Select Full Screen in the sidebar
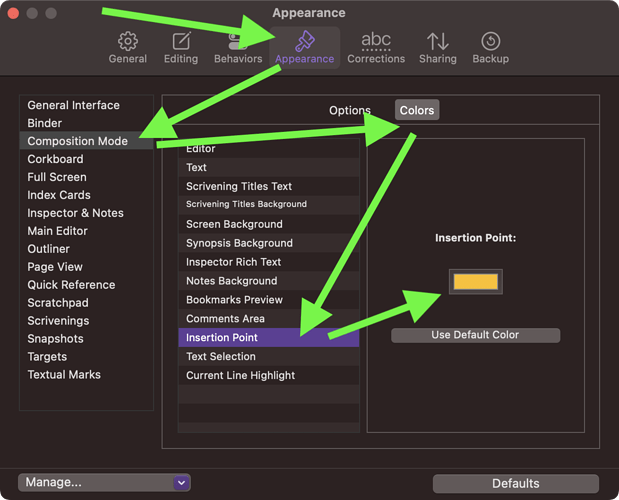 [x=86, y=177]
